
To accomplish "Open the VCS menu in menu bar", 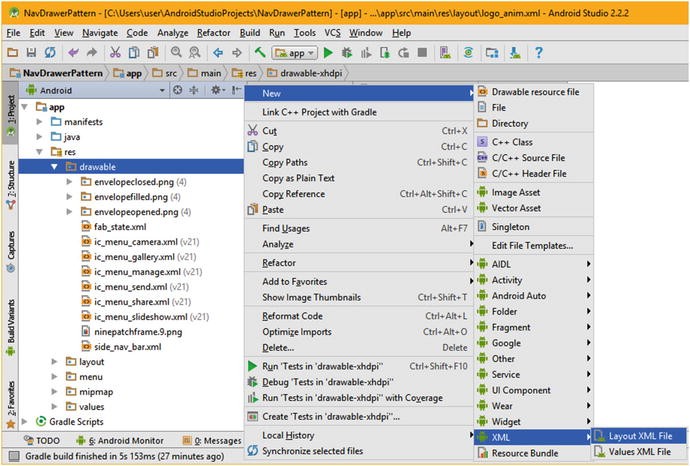I will pyautogui.click(x=332, y=33).
